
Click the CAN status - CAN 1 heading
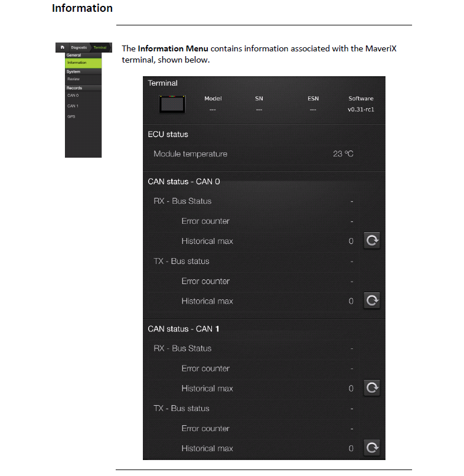coord(183,329)
